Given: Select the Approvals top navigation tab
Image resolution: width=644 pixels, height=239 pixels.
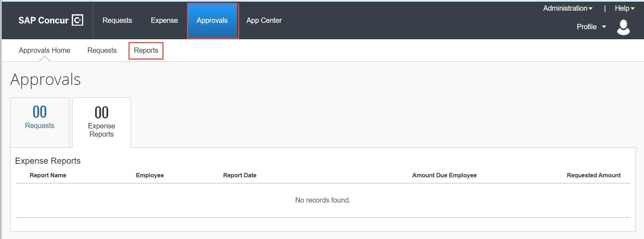Looking at the screenshot, I should (212, 21).
